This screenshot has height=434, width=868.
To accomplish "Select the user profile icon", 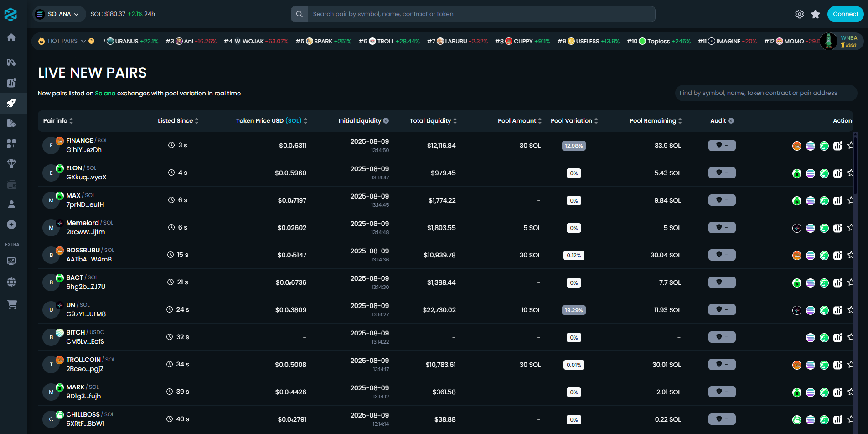I will click(x=11, y=204).
